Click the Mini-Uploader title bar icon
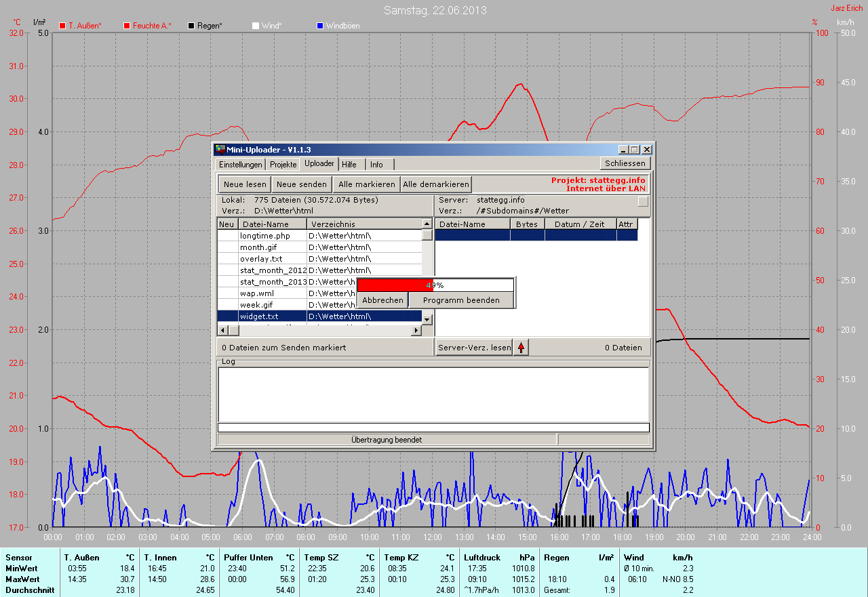868x597 pixels. [220, 150]
